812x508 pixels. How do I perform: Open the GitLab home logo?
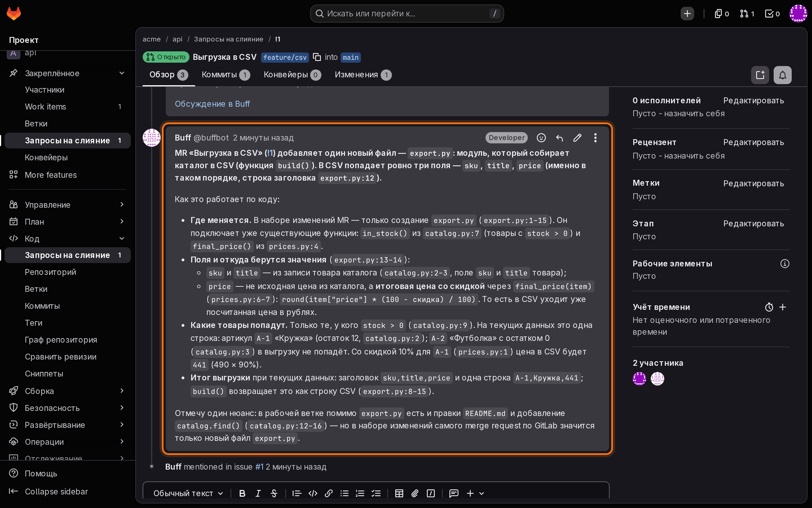coord(14,14)
